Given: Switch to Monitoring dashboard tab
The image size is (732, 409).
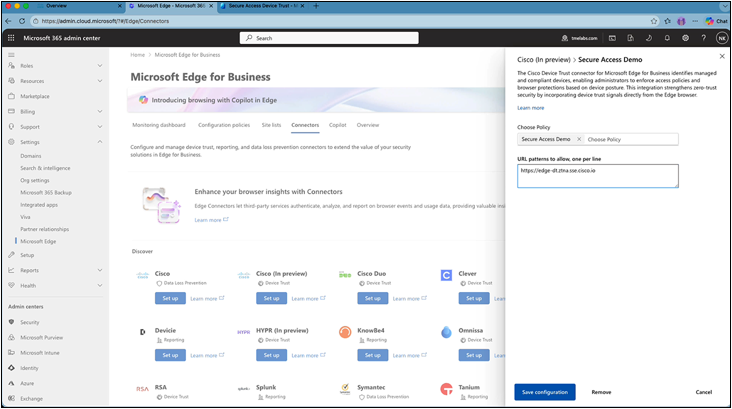Looking at the screenshot, I should (x=159, y=125).
